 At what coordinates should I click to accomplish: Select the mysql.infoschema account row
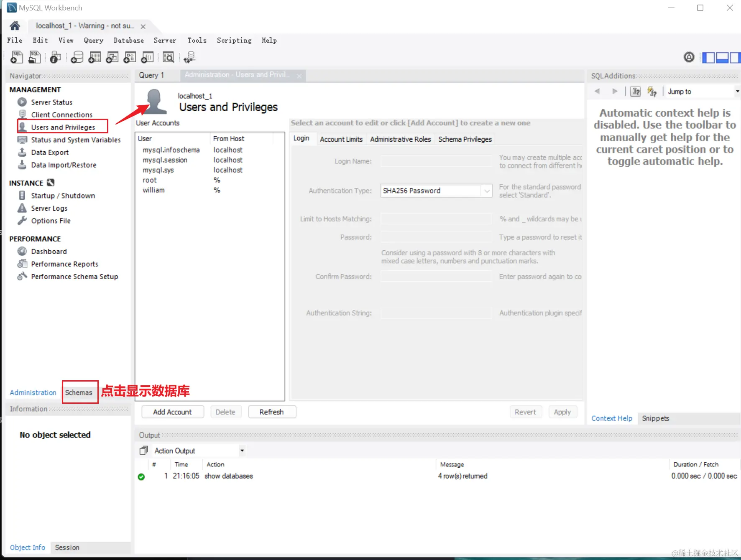coord(210,150)
